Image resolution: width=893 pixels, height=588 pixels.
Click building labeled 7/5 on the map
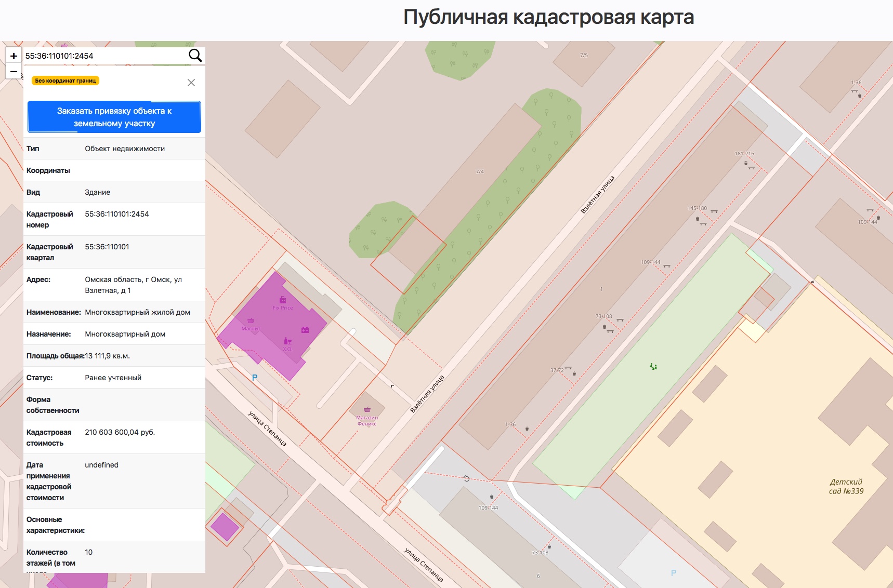click(x=584, y=55)
